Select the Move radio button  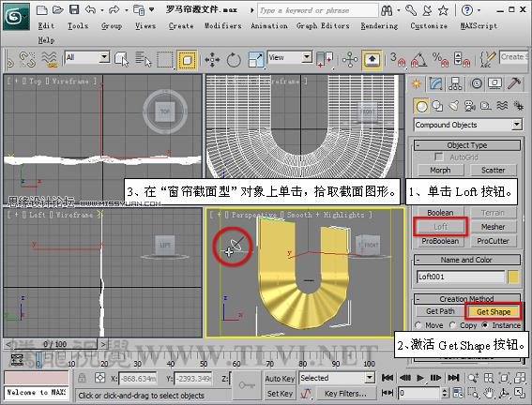point(418,325)
